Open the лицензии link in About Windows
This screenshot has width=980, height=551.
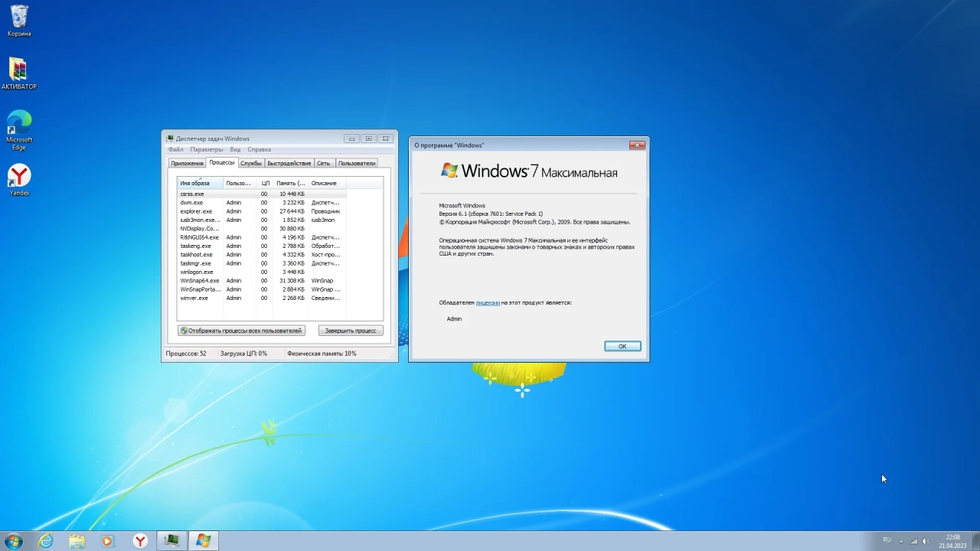click(x=488, y=303)
